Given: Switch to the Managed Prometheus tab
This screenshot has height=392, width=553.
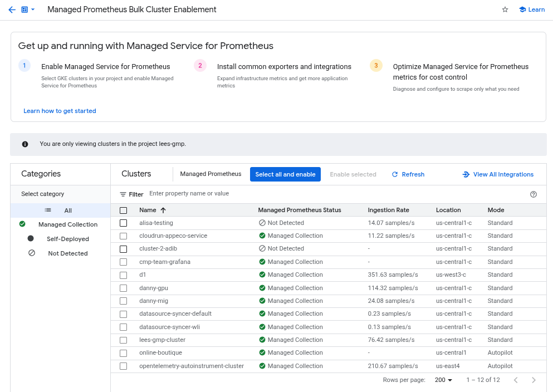Looking at the screenshot, I should coord(210,174).
